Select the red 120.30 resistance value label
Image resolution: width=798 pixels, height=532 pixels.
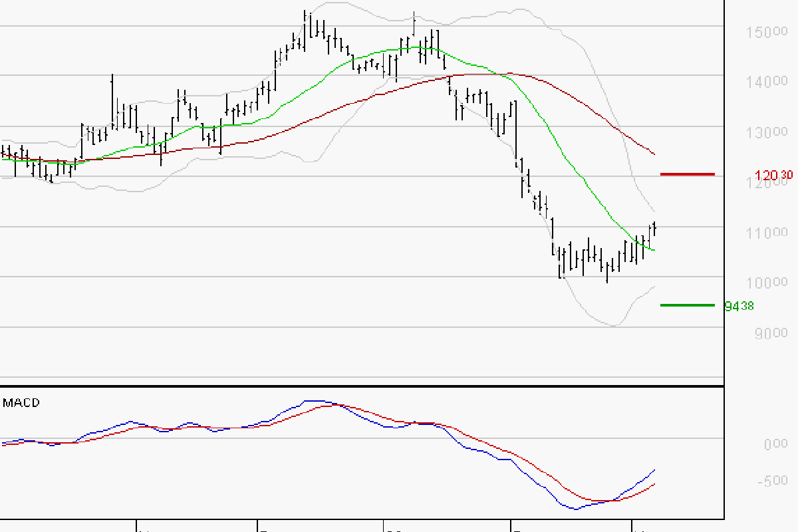pyautogui.click(x=774, y=176)
